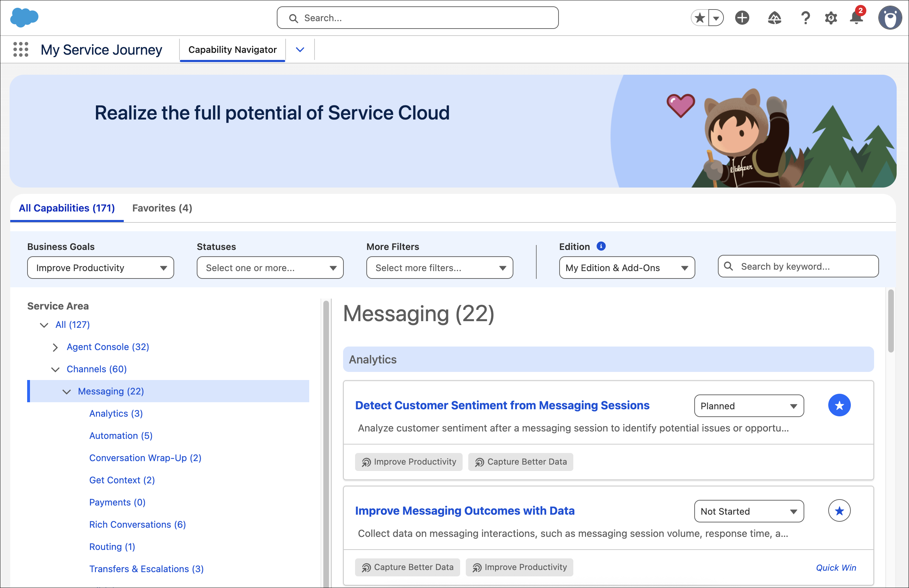This screenshot has width=909, height=588.
Task: Select Rich Conversations (6) in tree
Action: click(138, 525)
